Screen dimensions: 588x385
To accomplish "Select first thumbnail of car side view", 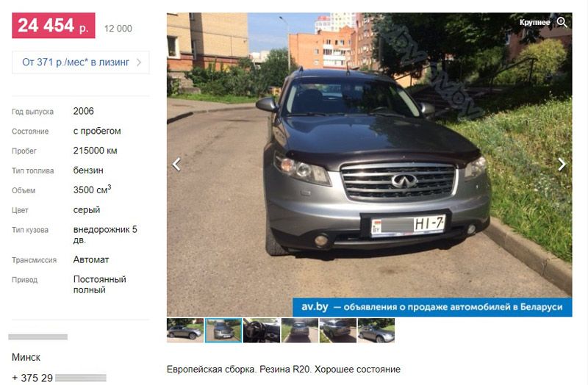I will 185,331.
